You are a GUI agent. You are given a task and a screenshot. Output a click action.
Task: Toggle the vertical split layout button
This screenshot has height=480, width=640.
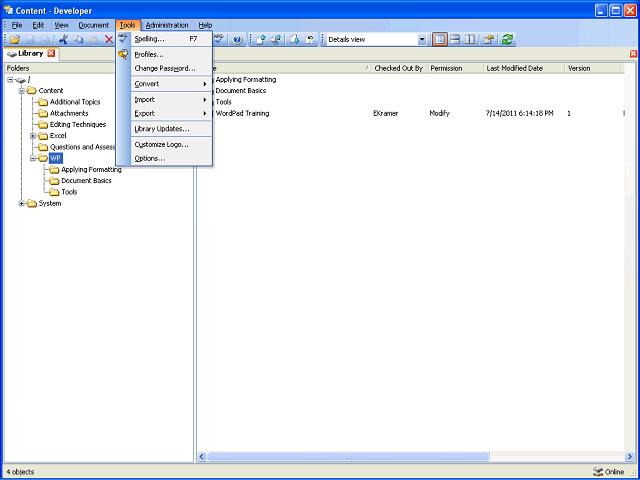click(470, 40)
